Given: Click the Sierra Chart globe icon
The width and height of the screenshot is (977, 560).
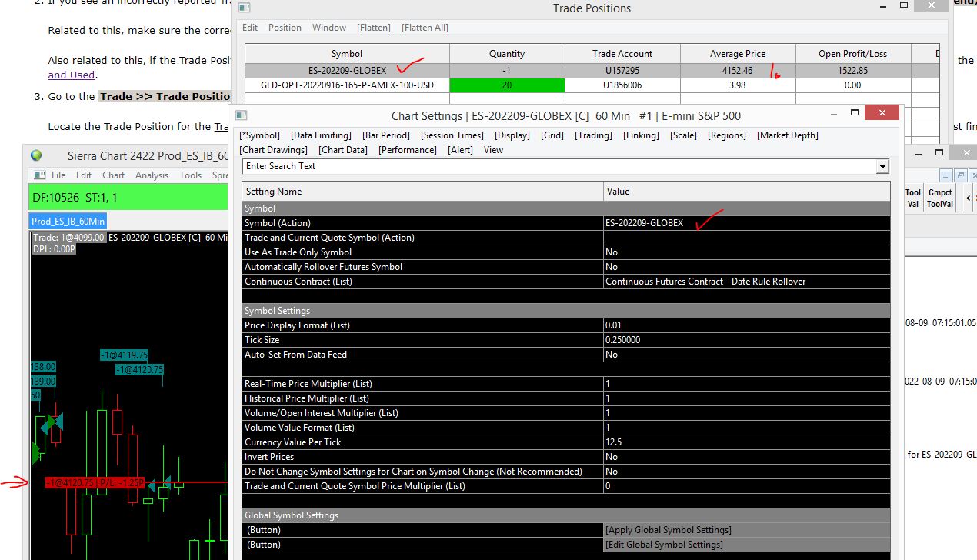Looking at the screenshot, I should [x=36, y=155].
